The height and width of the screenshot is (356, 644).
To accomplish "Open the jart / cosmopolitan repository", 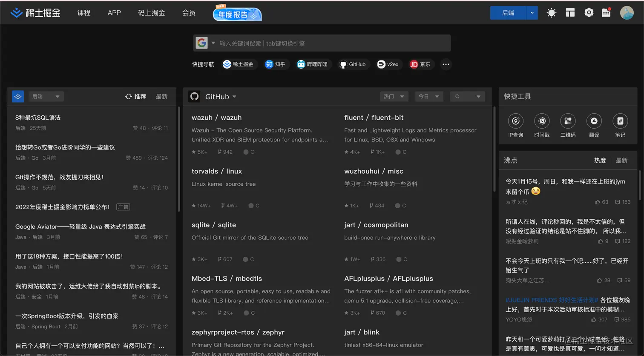I will click(376, 225).
